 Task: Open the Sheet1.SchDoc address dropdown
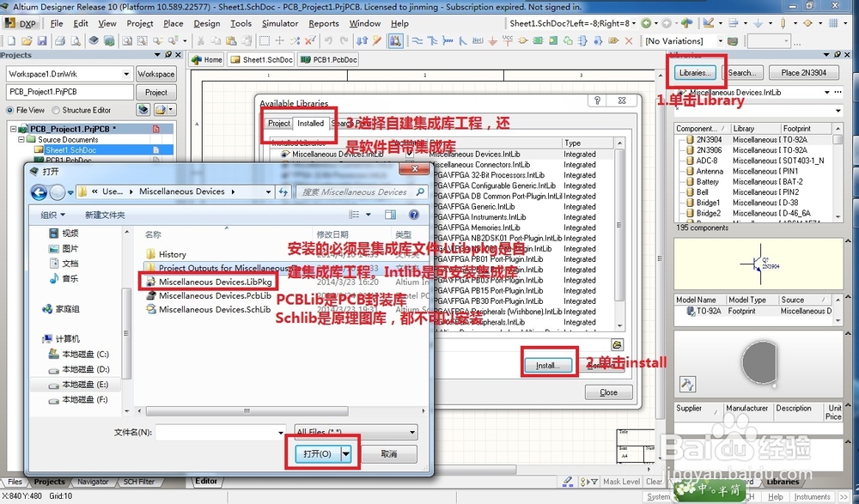click(635, 23)
